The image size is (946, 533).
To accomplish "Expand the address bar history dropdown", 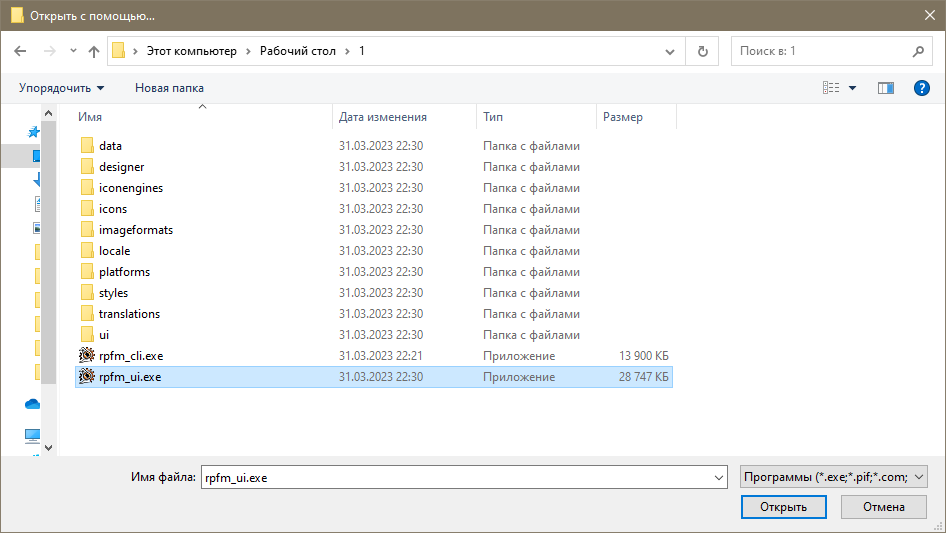I will [x=670, y=51].
